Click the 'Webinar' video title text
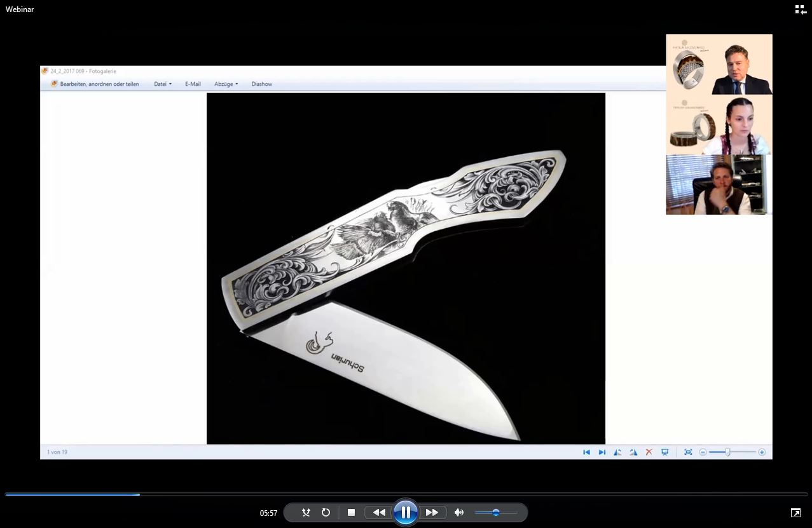Viewport: 812px width, 528px height. [x=20, y=10]
